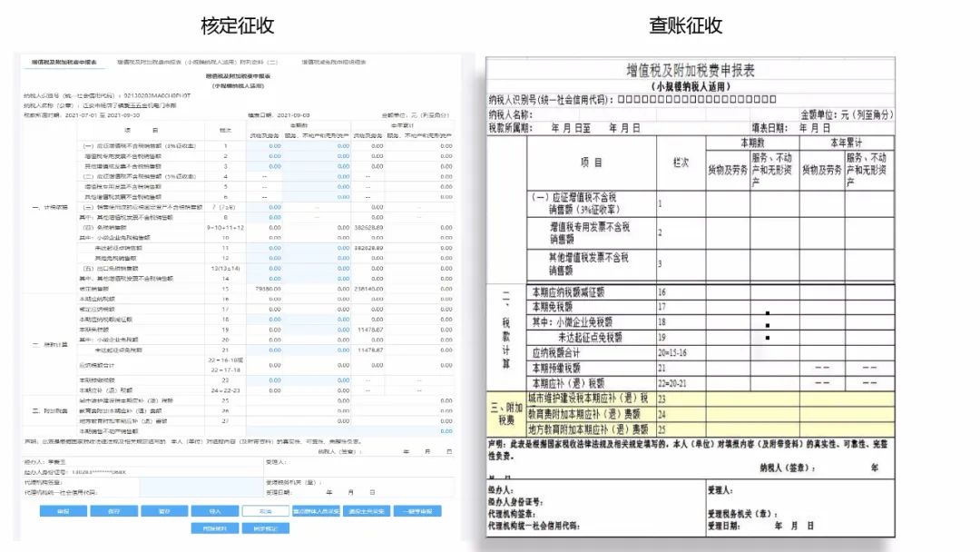Click 三、附加税费 section label in left form
Screen dimensions: 980x552
point(50,410)
